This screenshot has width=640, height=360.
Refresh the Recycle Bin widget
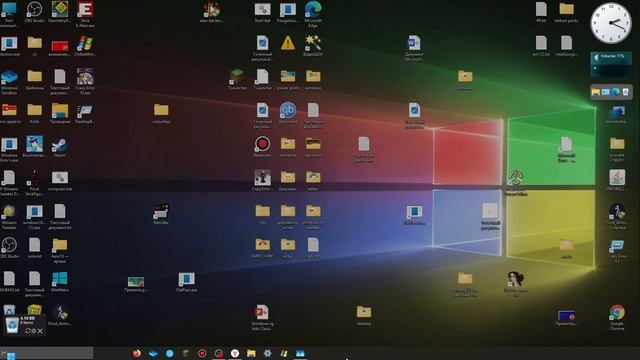tap(27, 331)
